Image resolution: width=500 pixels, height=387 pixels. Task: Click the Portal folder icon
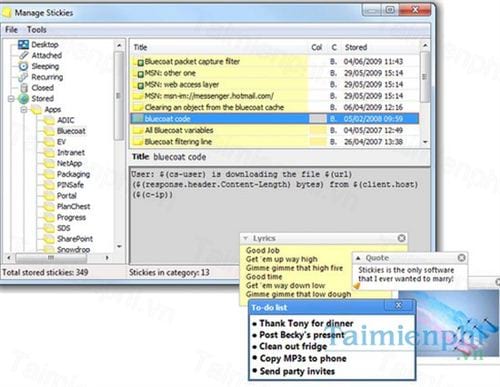coord(49,196)
